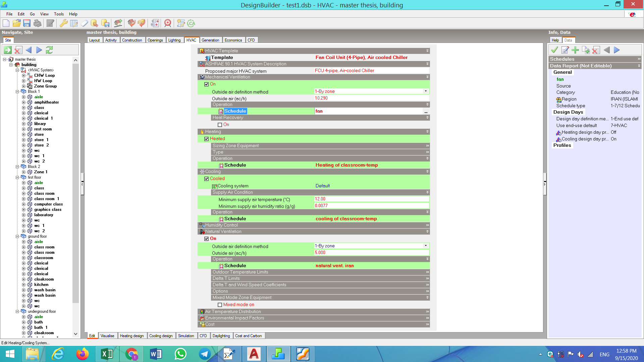Open the Tools menu
Image resolution: width=644 pixels, height=362 pixels.
(x=59, y=14)
